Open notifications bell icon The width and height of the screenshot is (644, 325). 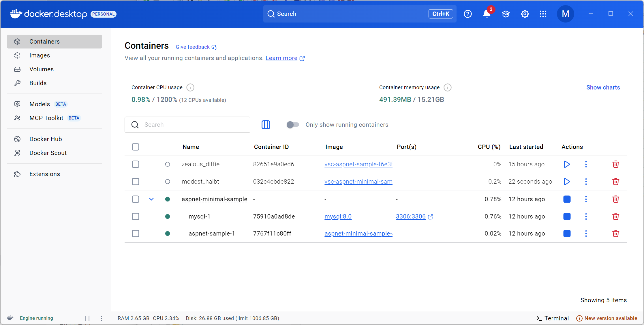(x=487, y=14)
